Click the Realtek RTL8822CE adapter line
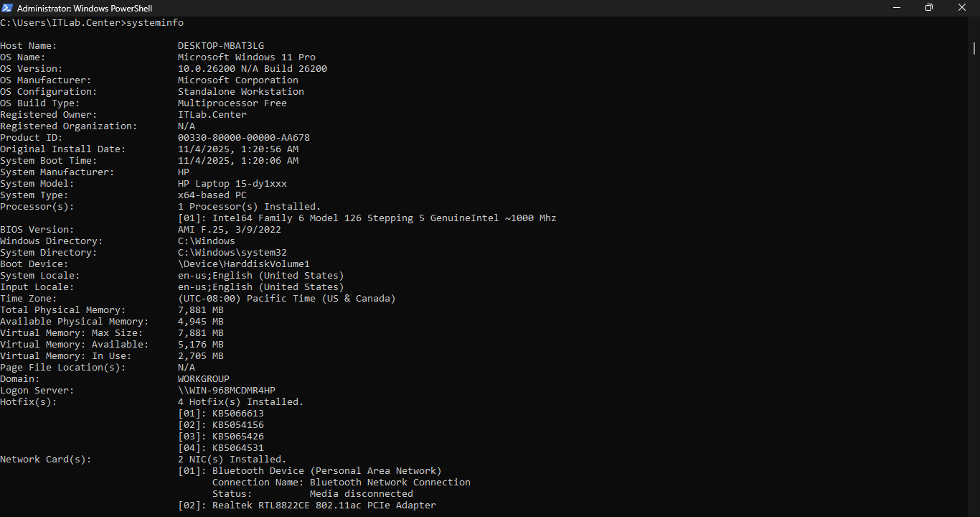 tap(324, 506)
